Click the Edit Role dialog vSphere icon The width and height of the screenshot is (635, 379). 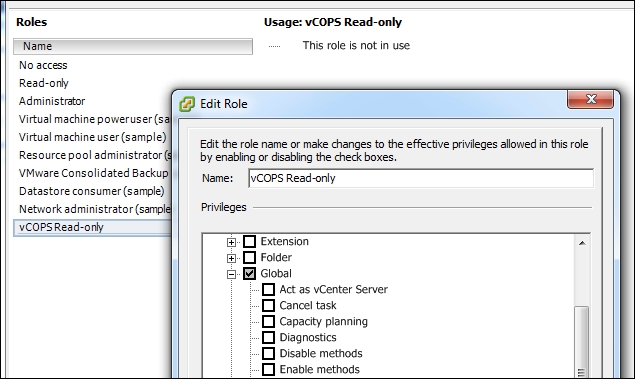point(187,104)
